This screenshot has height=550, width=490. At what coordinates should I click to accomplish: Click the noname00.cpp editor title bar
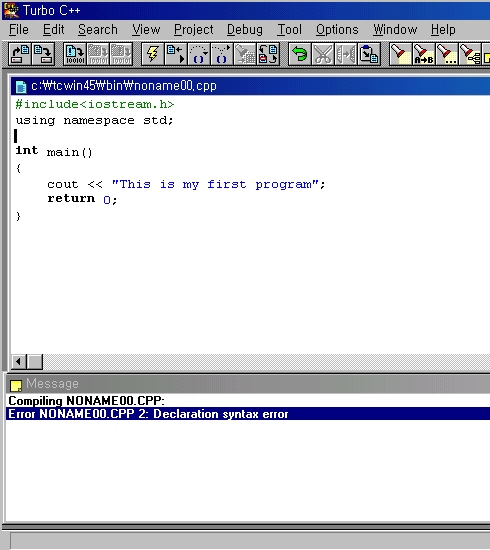coord(250,86)
